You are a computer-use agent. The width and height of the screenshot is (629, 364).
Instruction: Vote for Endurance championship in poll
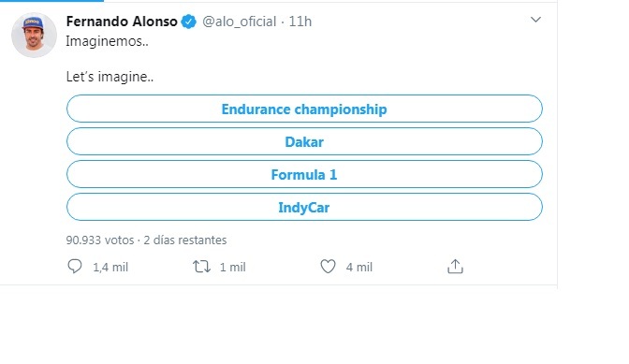[304, 109]
